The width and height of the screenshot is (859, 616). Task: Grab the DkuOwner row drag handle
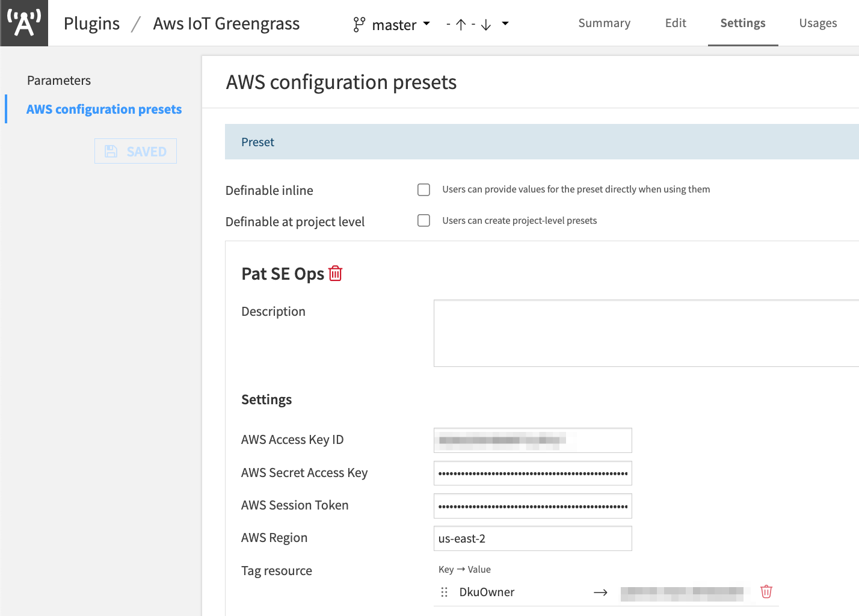[444, 592]
